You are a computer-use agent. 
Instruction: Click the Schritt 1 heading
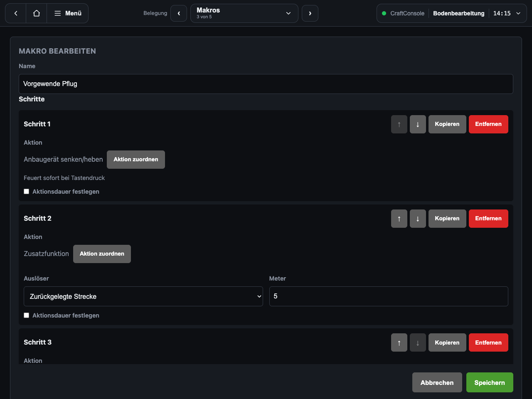[37, 124]
